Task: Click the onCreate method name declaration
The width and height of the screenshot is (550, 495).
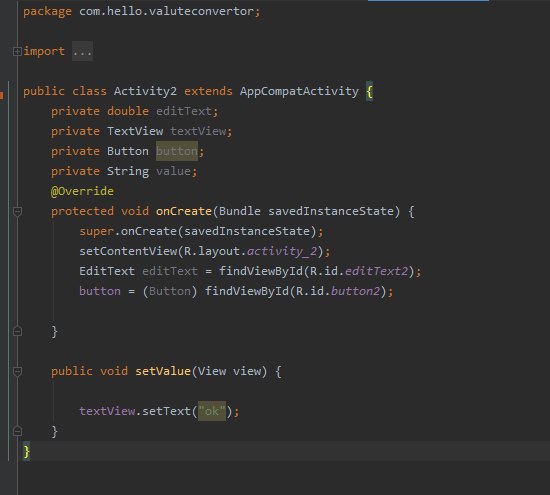Action: tap(184, 211)
